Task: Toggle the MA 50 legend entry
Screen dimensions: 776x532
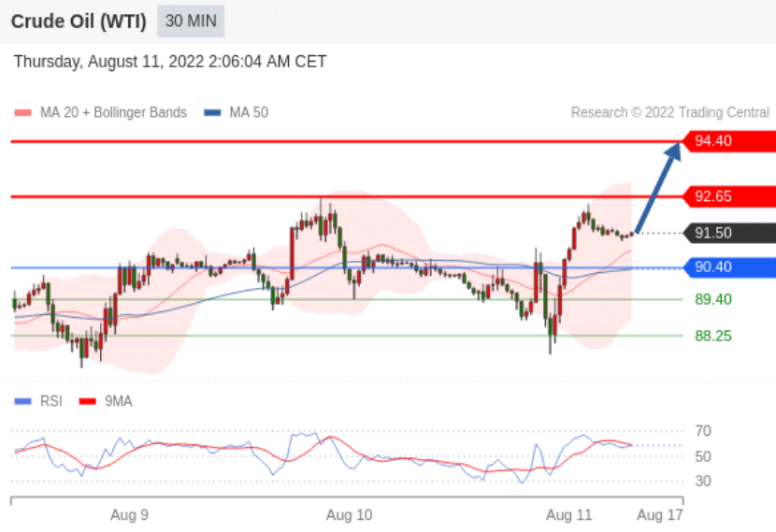Action: tap(236, 113)
